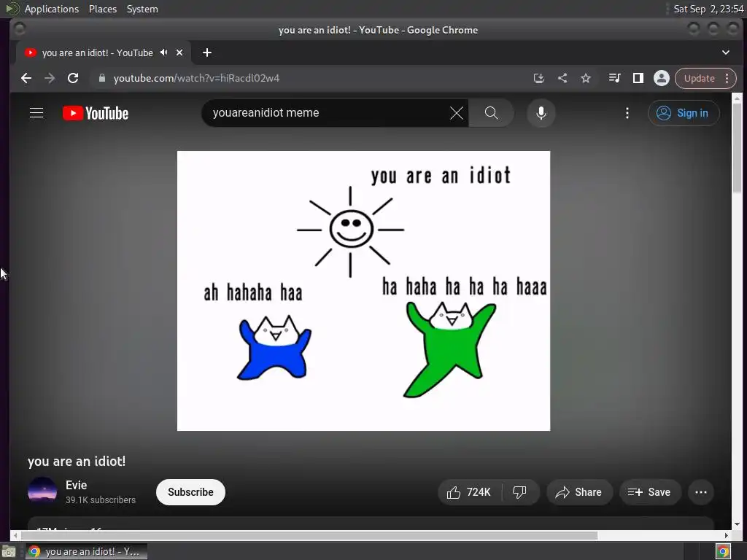Open the YouTube hamburger guide menu

click(36, 113)
